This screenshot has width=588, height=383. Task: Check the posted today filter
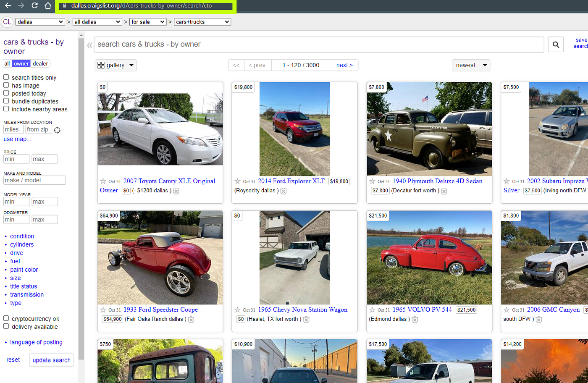click(6, 93)
